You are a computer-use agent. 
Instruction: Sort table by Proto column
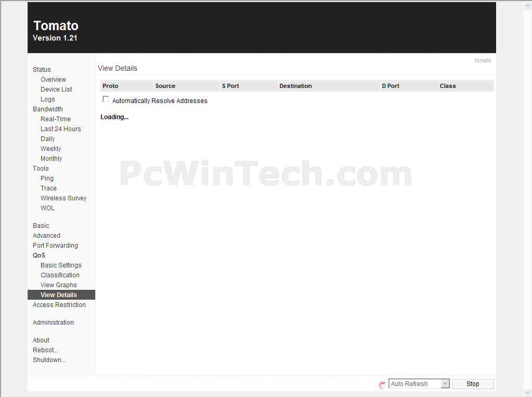(127, 86)
